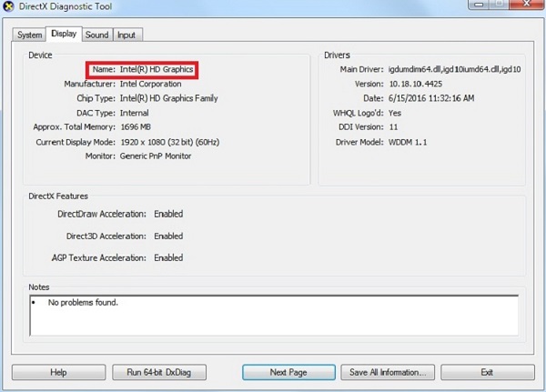Screen dimensions: 546x392
Task: Click the DirectDraw Acceleration Enabled status
Action: (167, 214)
